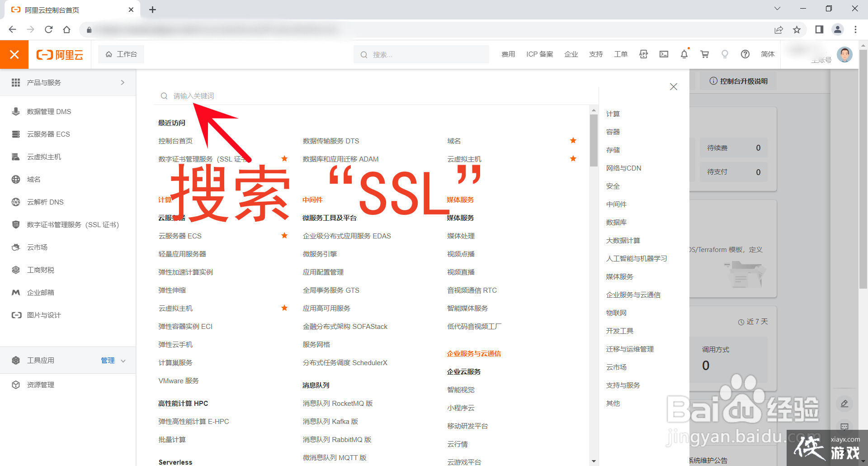Open 数据传输服务 DTS
Viewport: 868px width, 466px height.
click(331, 141)
